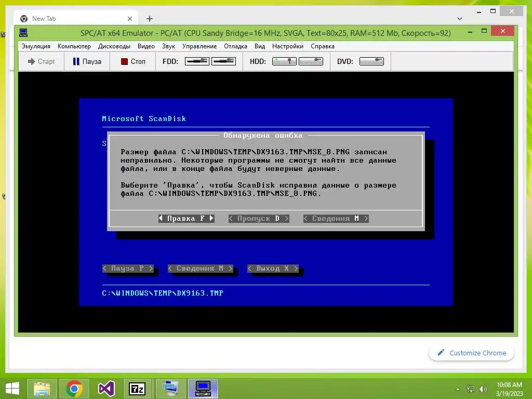Add a new Chrome tab with plus

[150, 19]
